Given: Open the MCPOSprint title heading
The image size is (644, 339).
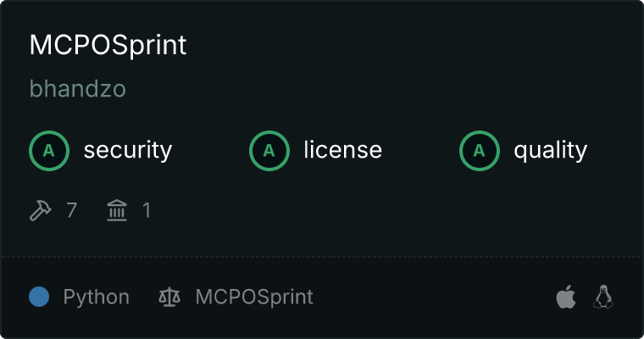Looking at the screenshot, I should [108, 45].
